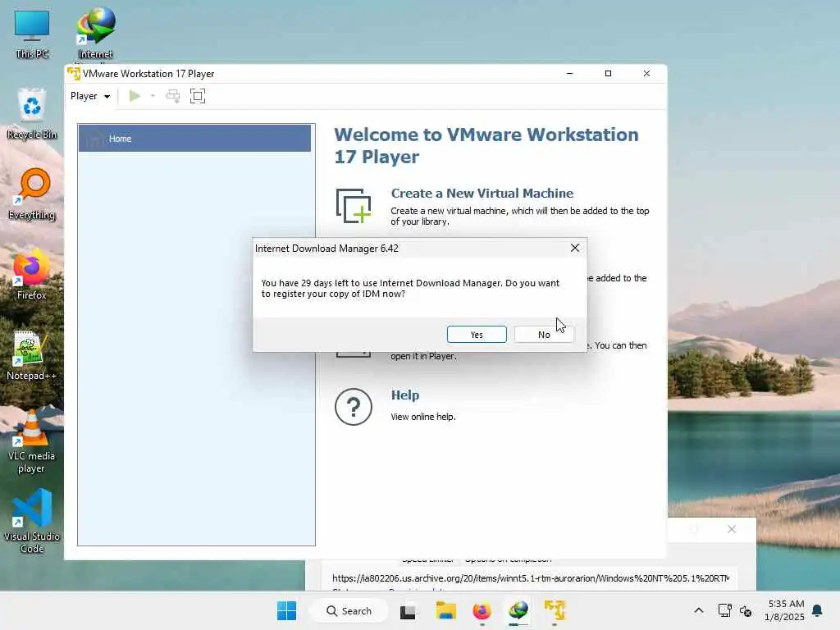Minimize the VMware Workstation window
This screenshot has height=630, width=840.
coord(569,73)
